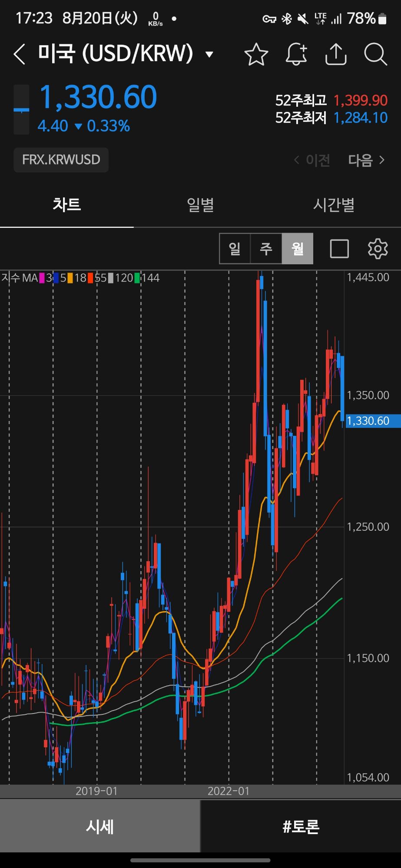Open search with magnifying glass icon
Screen dimensions: 401x868
(375, 55)
